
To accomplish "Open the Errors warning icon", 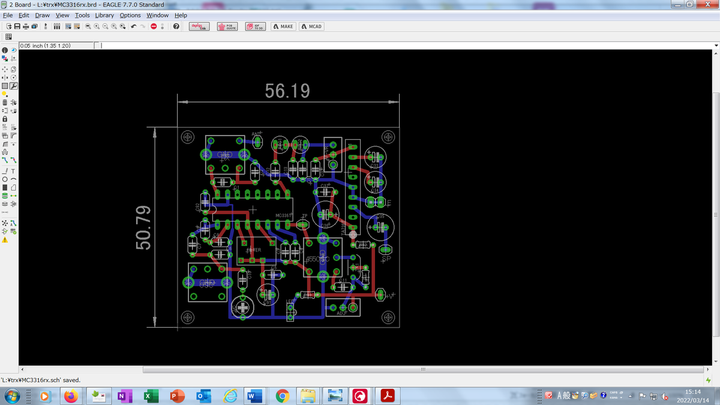I will click(5, 240).
